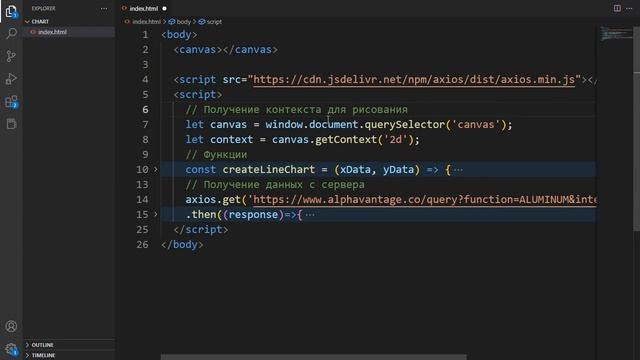Click the comment 'Получение данных с сервера'
The height and width of the screenshot is (360, 640).
coord(284,184)
